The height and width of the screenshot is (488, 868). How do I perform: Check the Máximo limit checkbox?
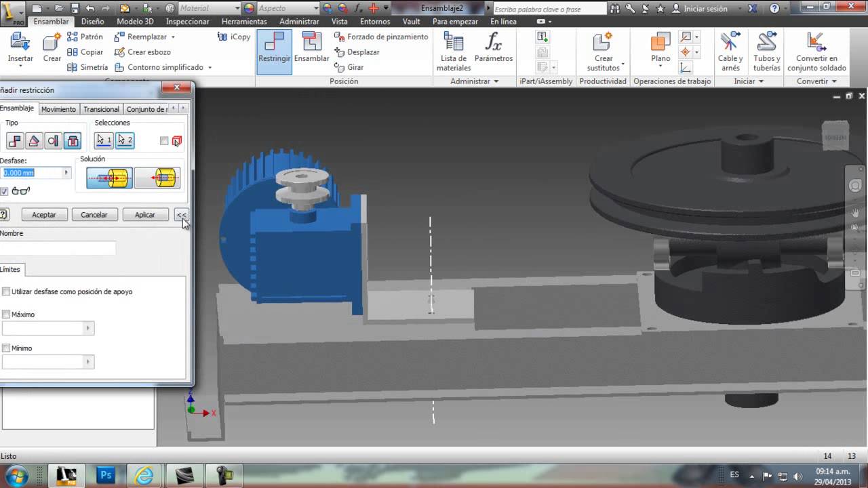point(6,314)
